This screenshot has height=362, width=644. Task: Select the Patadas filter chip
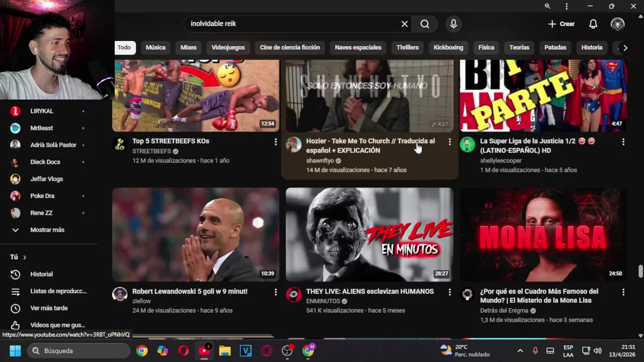(555, 47)
